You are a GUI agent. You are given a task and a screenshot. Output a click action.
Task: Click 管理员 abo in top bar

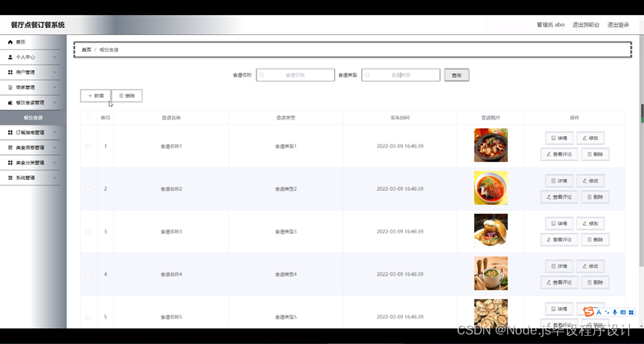tap(550, 25)
